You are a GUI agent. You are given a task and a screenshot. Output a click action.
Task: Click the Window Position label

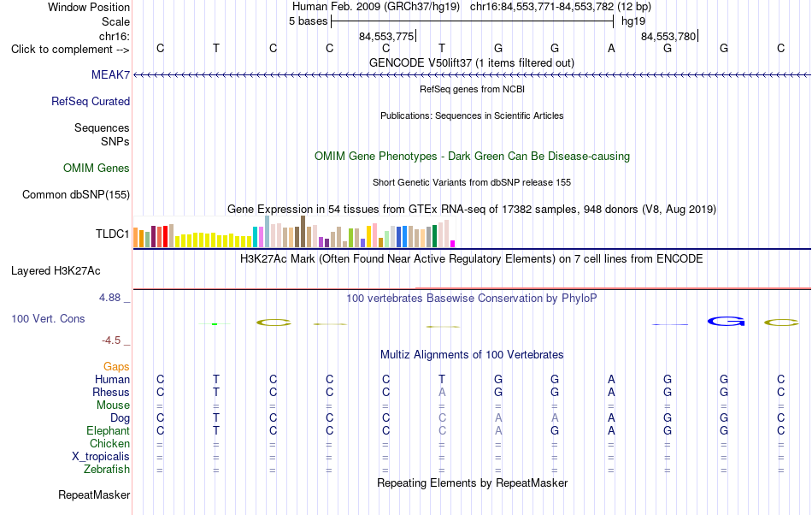coord(89,7)
